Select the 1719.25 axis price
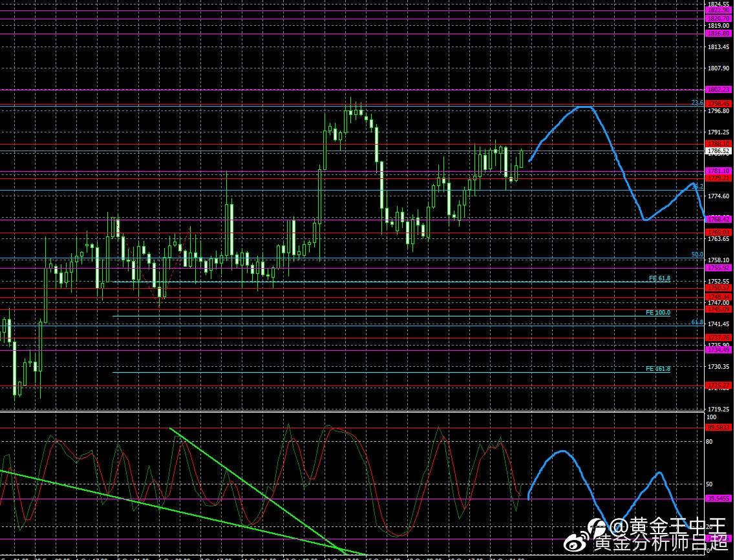This screenshot has width=735, height=560. pos(718,410)
